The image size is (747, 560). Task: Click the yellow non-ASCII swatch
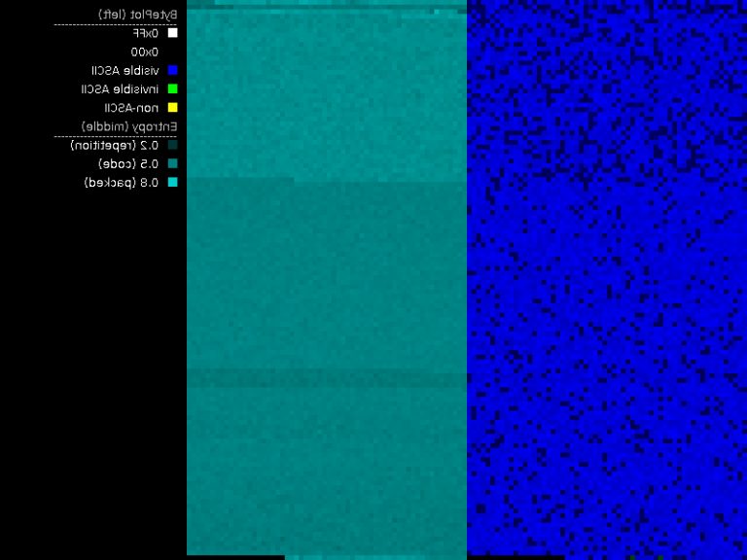point(173,107)
